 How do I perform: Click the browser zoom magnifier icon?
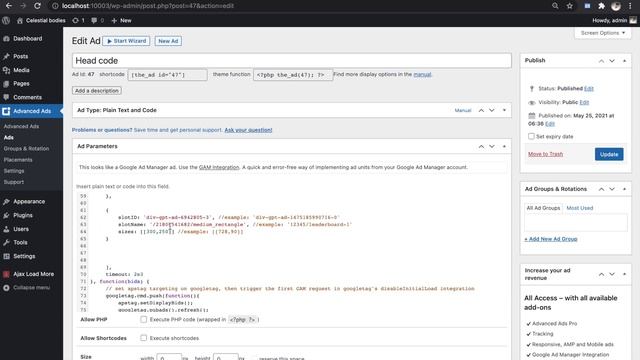[555, 6]
